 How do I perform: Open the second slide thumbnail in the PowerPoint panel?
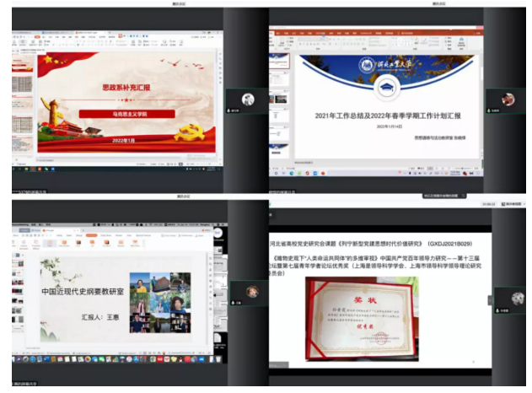(x=279, y=76)
